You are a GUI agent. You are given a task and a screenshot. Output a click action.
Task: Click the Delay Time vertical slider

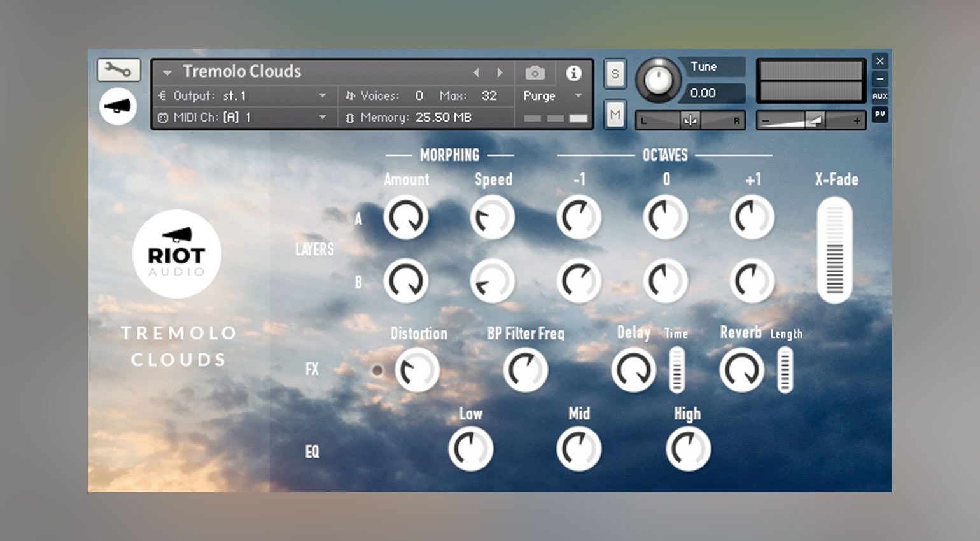click(676, 369)
